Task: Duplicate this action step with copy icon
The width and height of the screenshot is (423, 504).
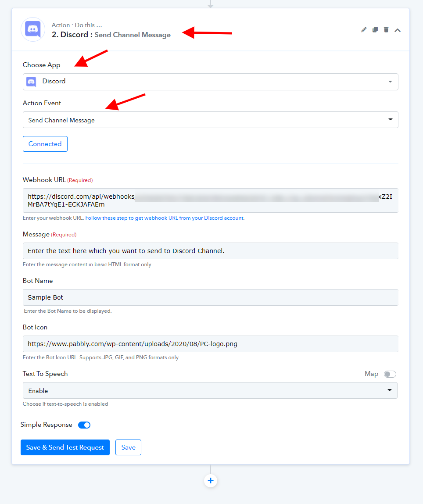Action: coord(375,30)
